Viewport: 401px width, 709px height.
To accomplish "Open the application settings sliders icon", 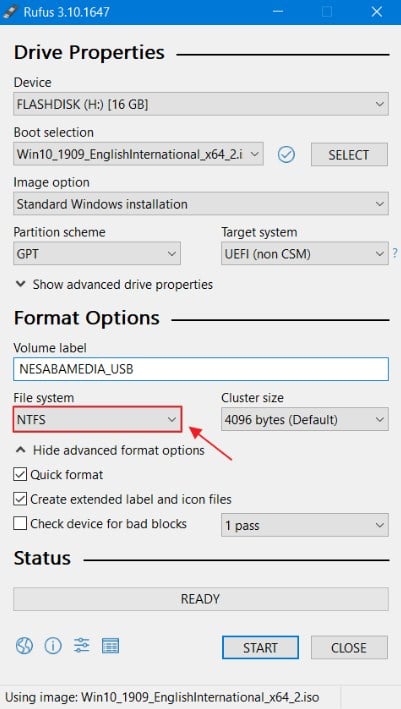I will click(82, 645).
